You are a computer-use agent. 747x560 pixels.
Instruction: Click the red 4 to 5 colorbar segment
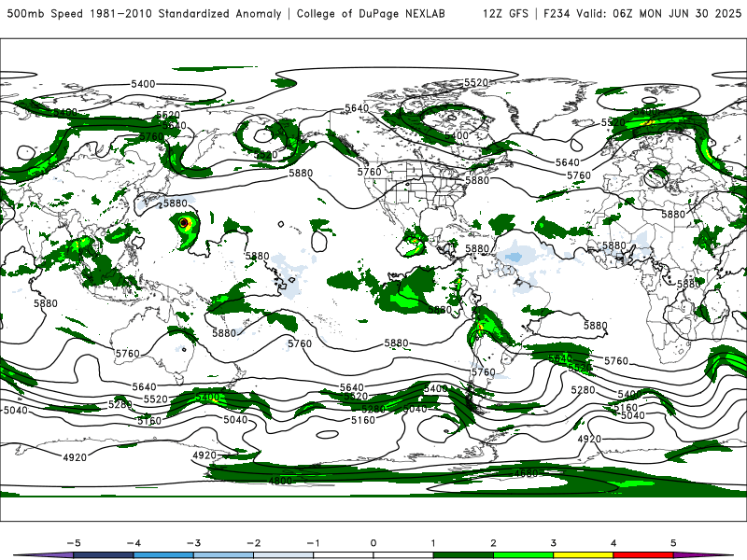643,555
